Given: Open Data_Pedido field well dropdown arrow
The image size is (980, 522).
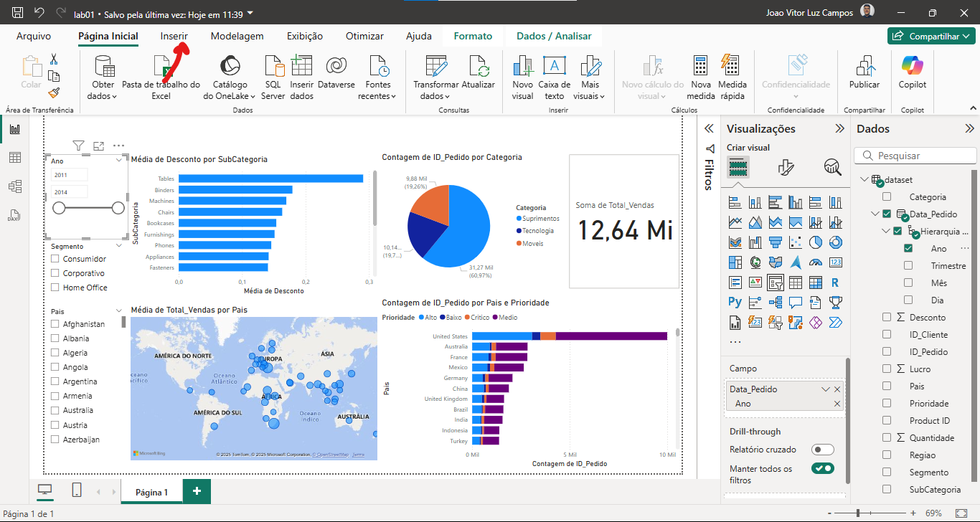Looking at the screenshot, I should point(825,389).
